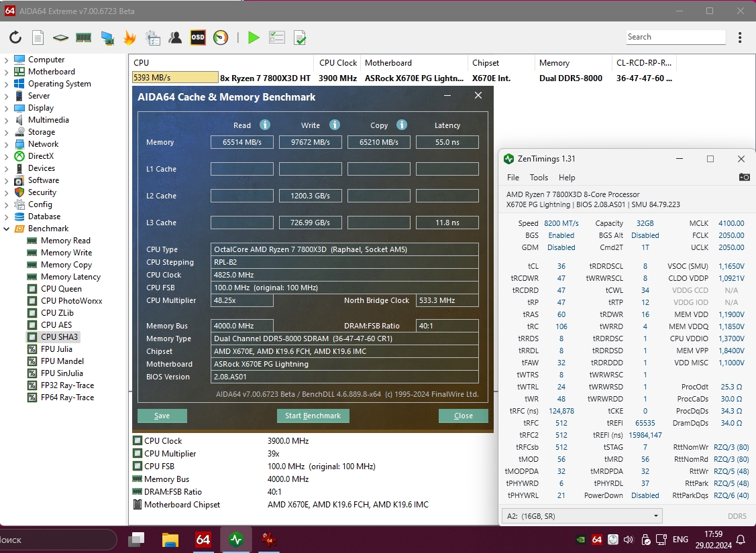Expand the Network tree node
This screenshot has height=553, width=756.
coord(6,144)
